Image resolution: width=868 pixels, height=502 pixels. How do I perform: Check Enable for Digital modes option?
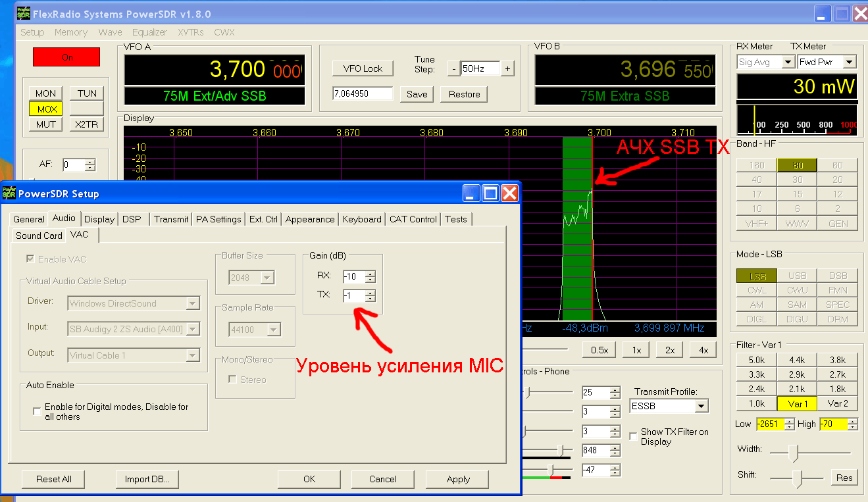click(x=37, y=411)
